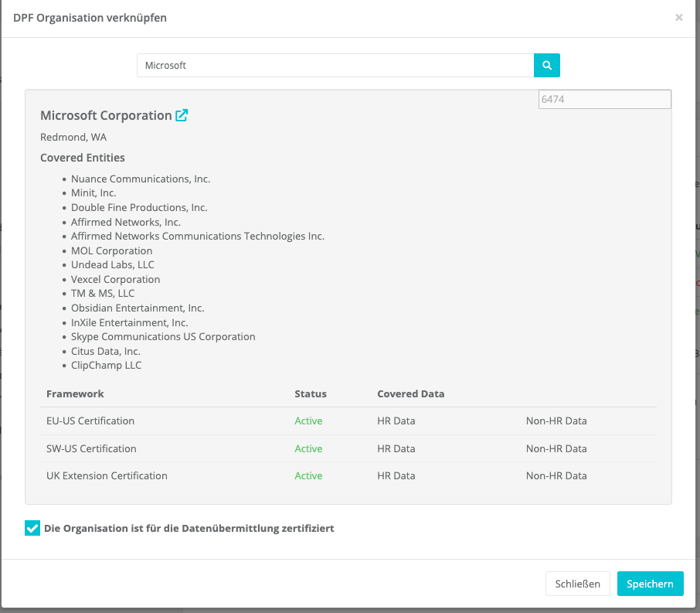Select the SW-US Certification row
Viewport: 700px width, 613px height.
pyautogui.click(x=91, y=448)
